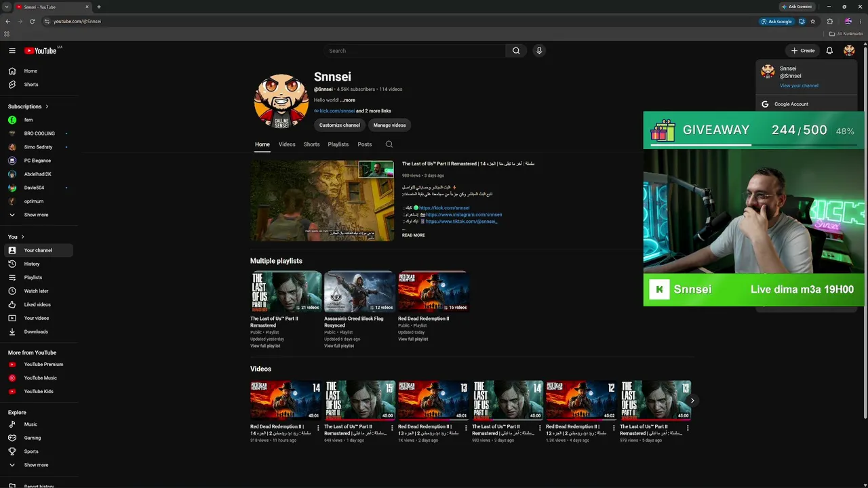The height and width of the screenshot is (488, 868).
Task: Click the Ask Gemini button
Action: point(797,7)
